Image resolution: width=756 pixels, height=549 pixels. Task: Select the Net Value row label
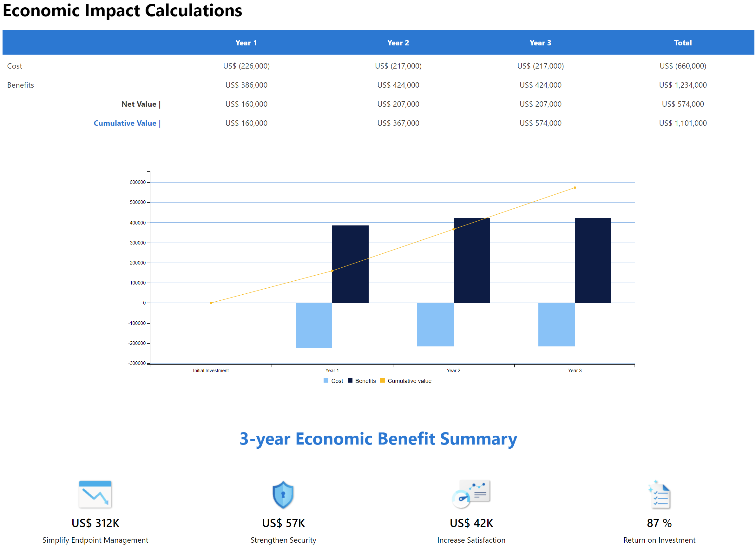point(141,104)
